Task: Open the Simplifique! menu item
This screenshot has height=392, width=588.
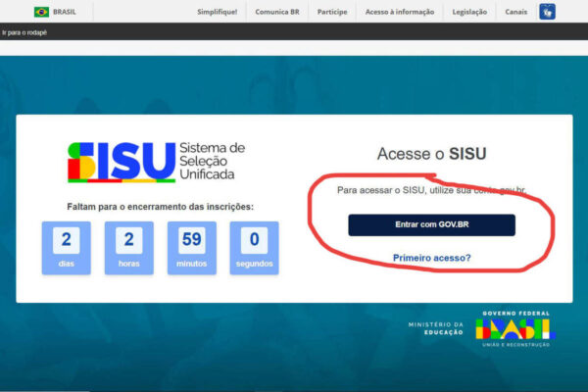Action: tap(218, 12)
